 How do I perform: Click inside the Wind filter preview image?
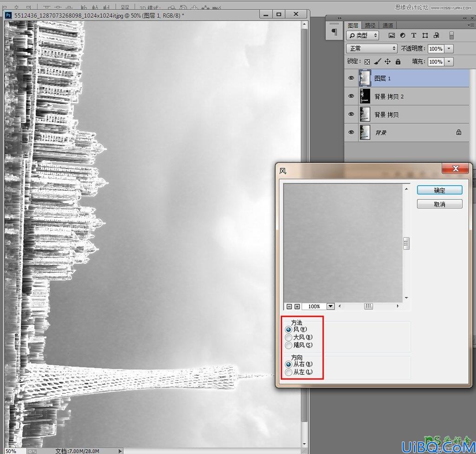(343, 243)
